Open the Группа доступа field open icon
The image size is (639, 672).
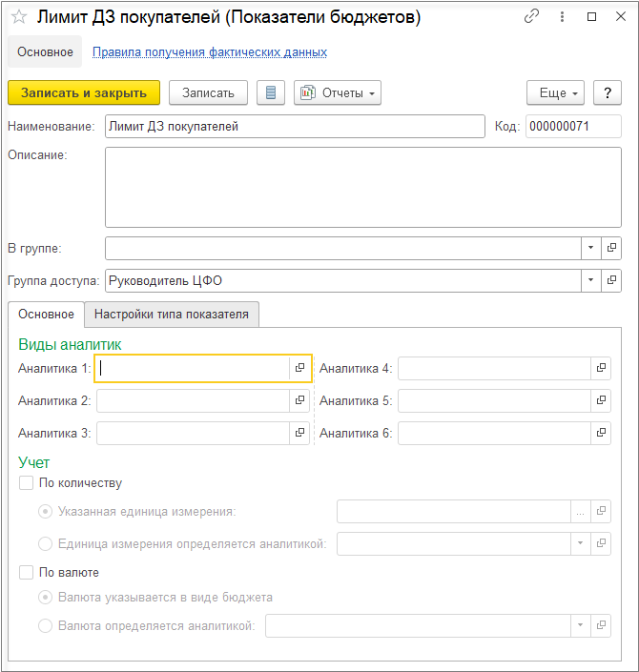(x=612, y=280)
